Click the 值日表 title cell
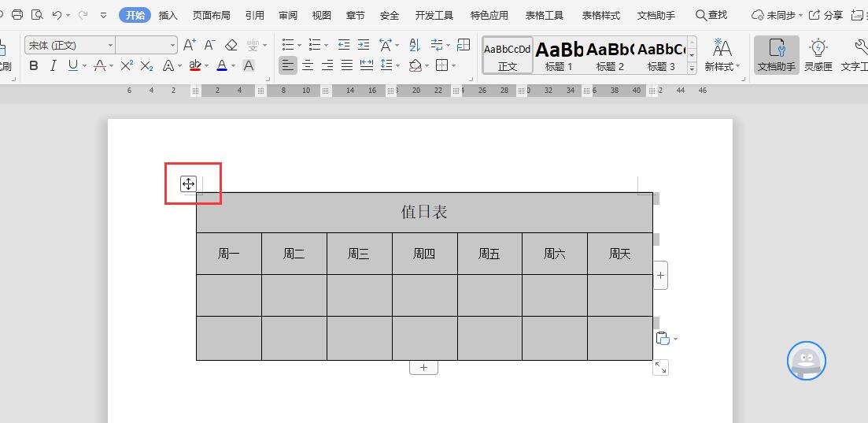 point(424,212)
